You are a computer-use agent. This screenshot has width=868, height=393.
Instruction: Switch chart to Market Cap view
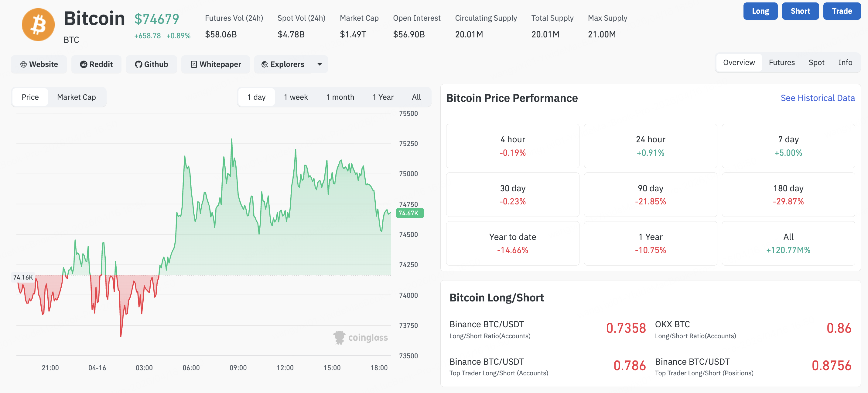point(76,97)
